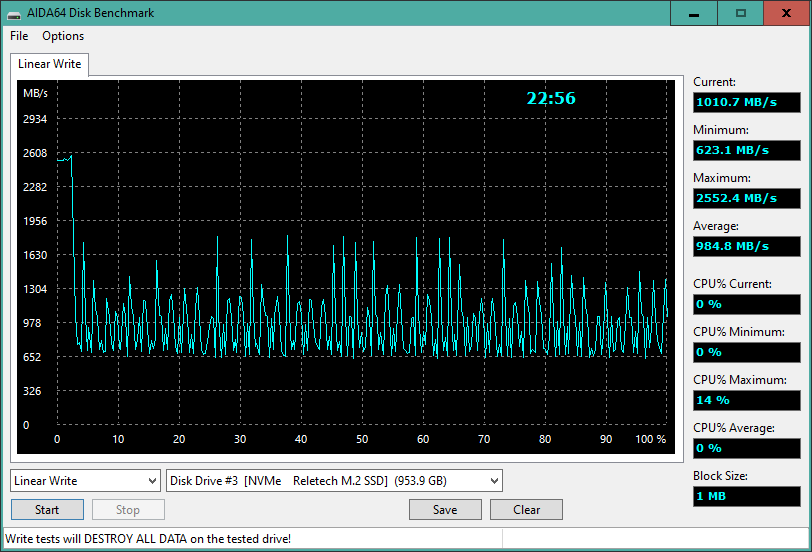Viewport: 812px width, 552px height.
Task: Clear the benchmark graph
Action: (x=526, y=510)
